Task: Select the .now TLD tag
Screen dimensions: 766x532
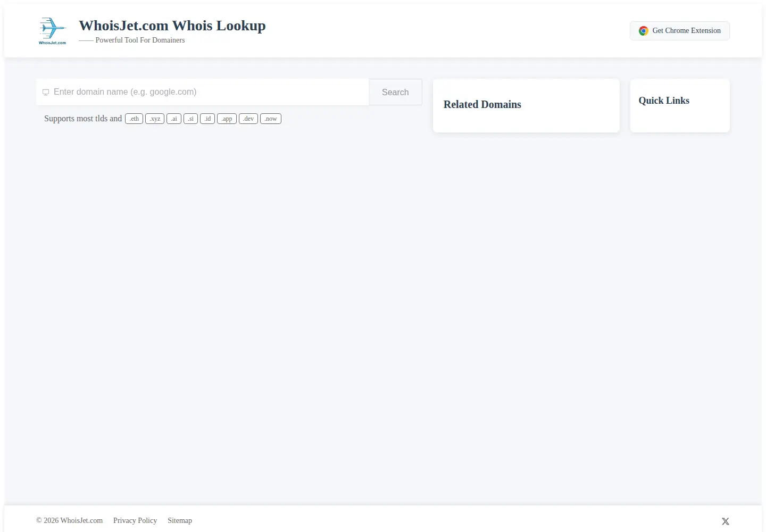Action: pyautogui.click(x=271, y=119)
